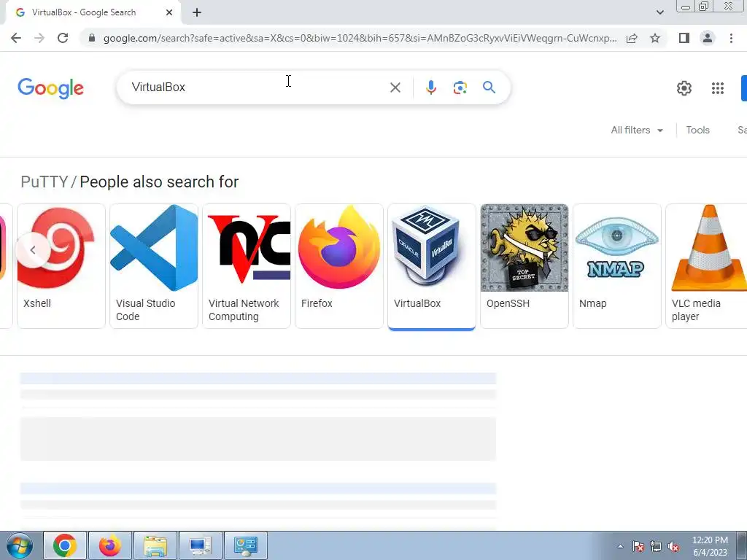747x560 pixels.
Task: Open the browser side panel
Action: coord(684,38)
